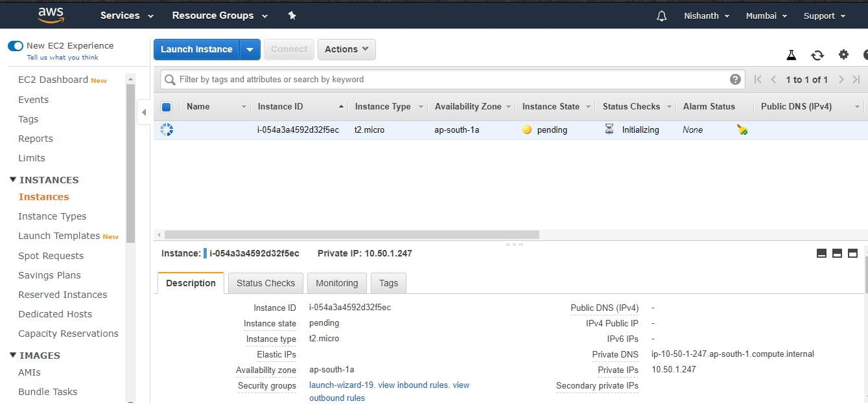868x408 pixels.
Task: Open the Nishanth account menu
Action: click(707, 16)
